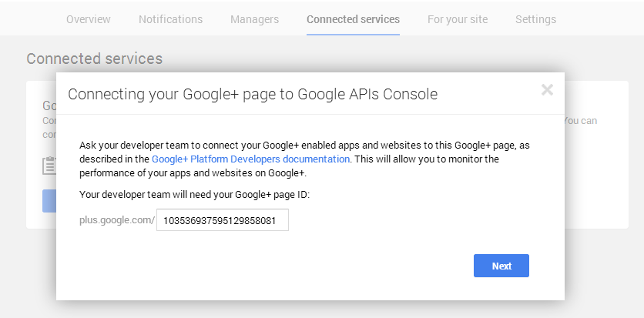Click the plus.google.com/ prefix text
Viewport: 644px width, 318px height.
pos(117,221)
